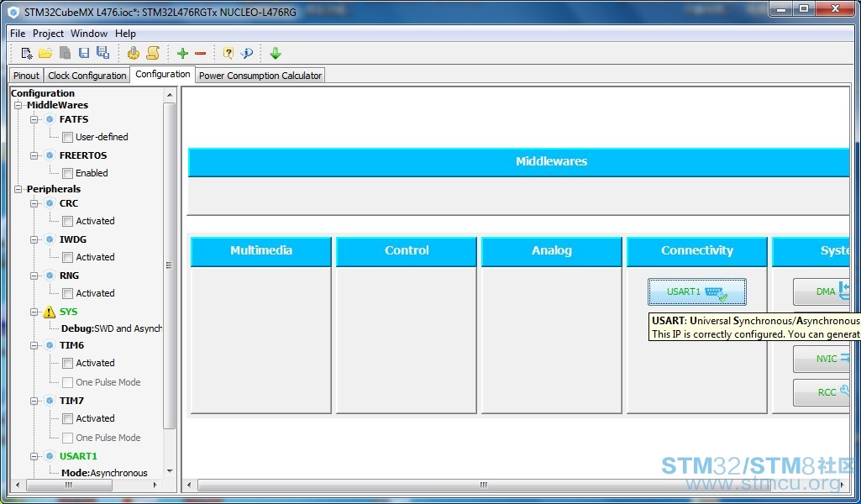
Task: Click the green download arrow icon
Action: pos(276,53)
